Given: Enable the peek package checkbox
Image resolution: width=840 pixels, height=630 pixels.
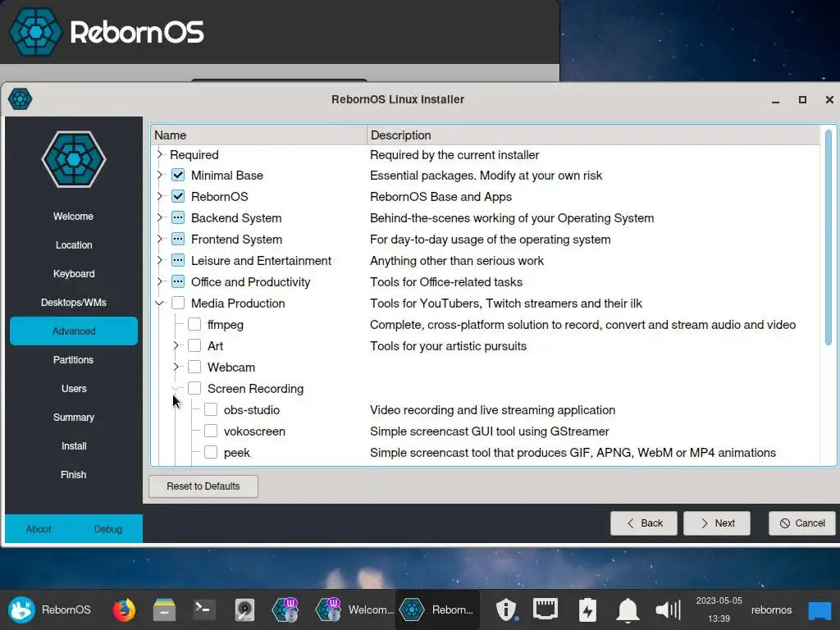Looking at the screenshot, I should point(211,453).
